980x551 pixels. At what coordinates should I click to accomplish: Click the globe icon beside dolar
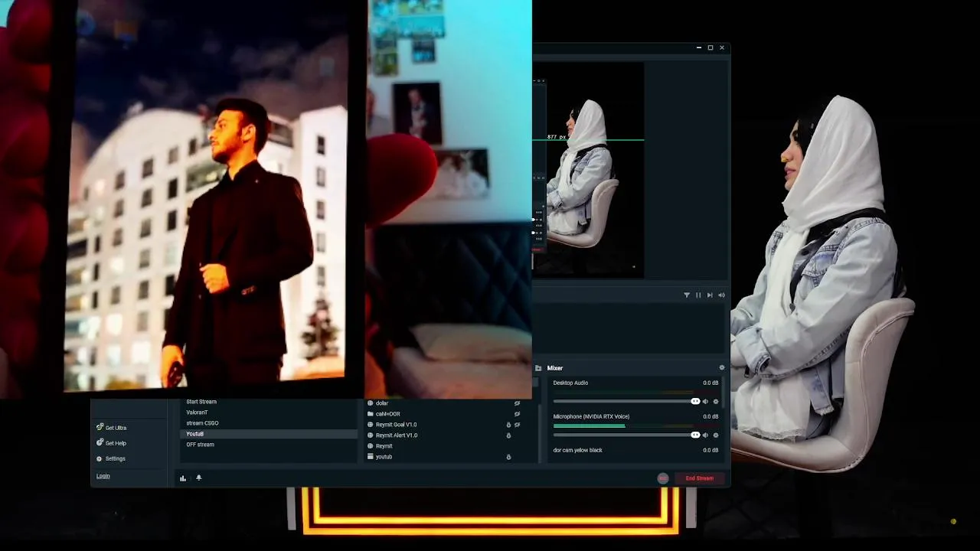370,403
